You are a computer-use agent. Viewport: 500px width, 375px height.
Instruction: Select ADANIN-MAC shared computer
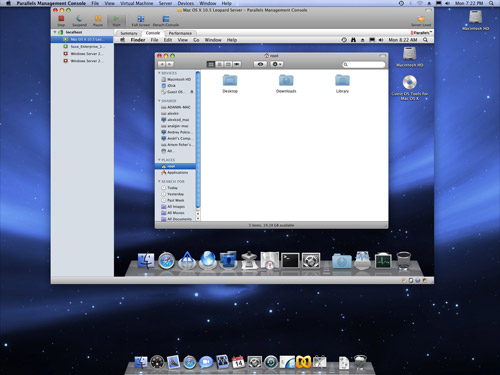(175, 107)
